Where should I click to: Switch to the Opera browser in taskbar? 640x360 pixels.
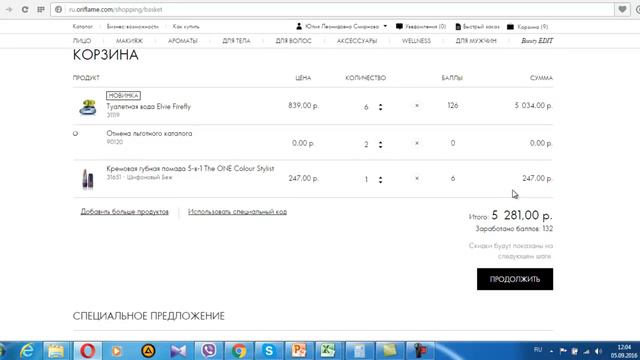(87, 351)
